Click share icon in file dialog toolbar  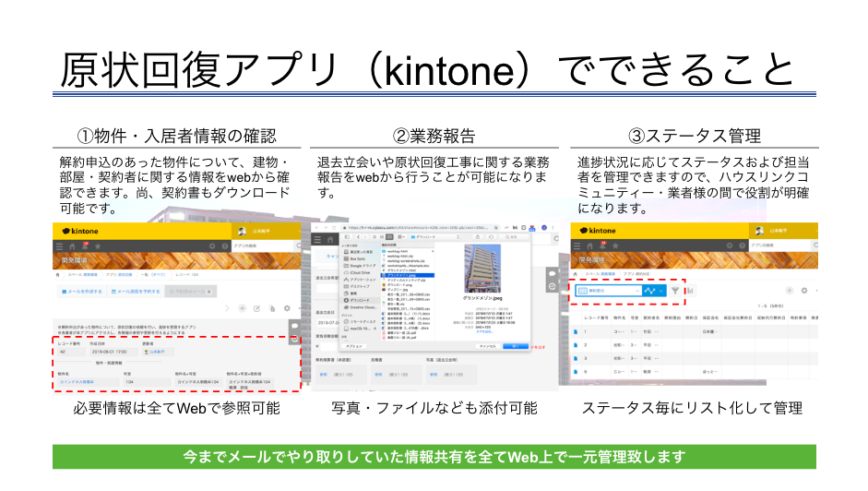pyautogui.click(x=477, y=237)
